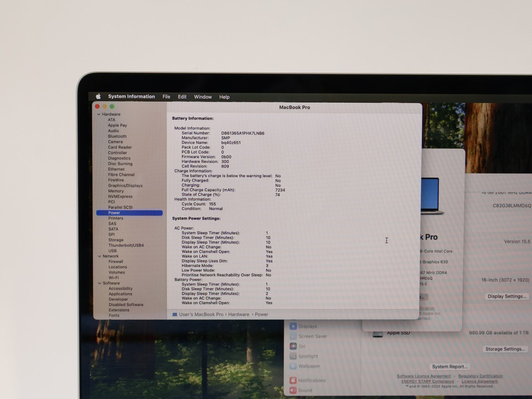This screenshot has width=532, height=399.
Task: Select SAS in the sidebar
Action: coord(112,224)
